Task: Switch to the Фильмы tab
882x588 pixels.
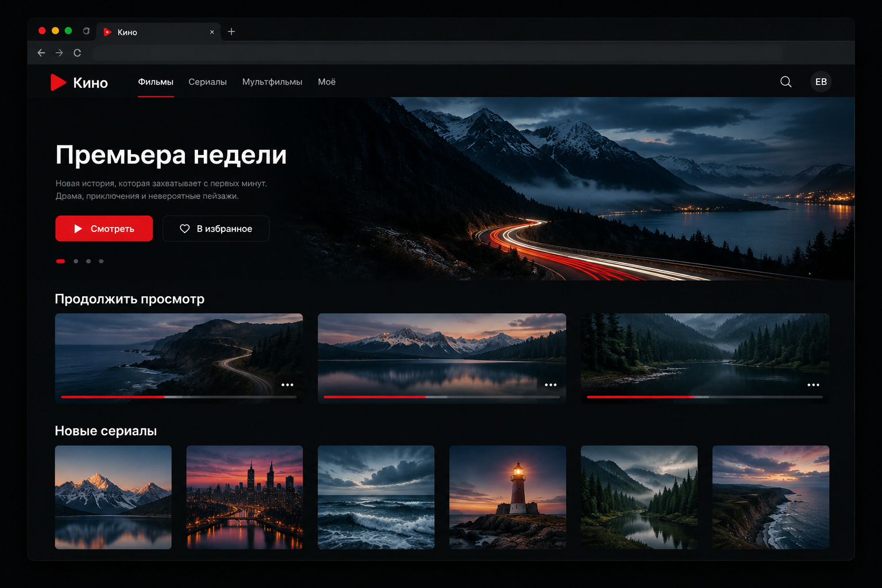Action: [156, 82]
